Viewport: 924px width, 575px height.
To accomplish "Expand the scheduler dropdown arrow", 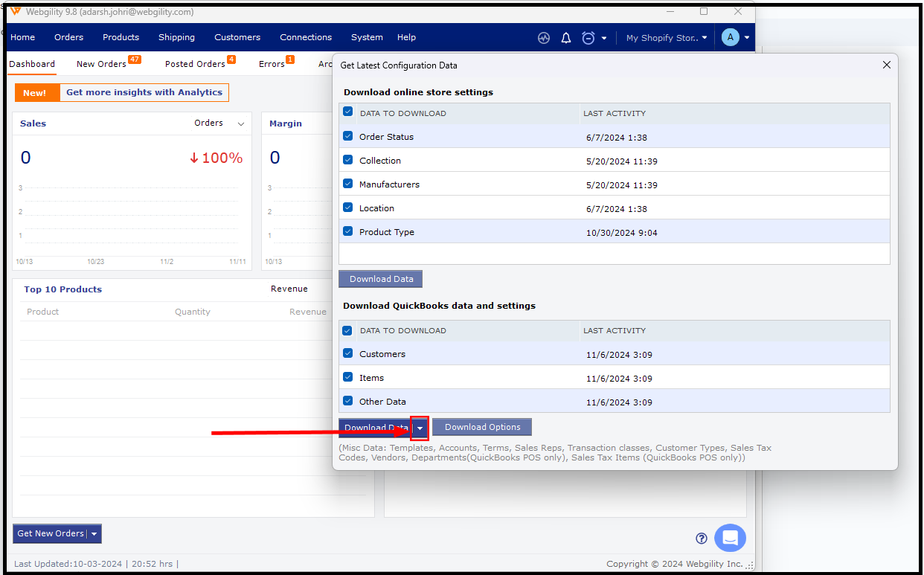I will click(x=604, y=38).
